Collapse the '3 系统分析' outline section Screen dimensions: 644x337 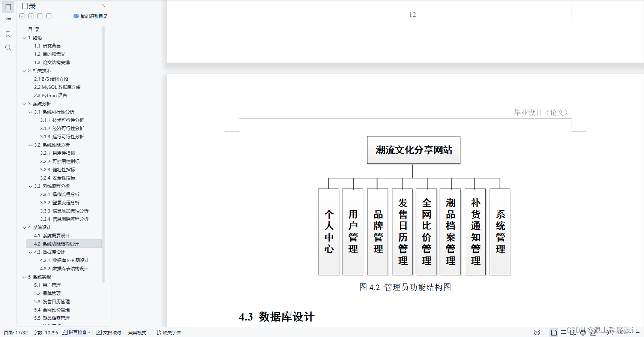(x=24, y=104)
